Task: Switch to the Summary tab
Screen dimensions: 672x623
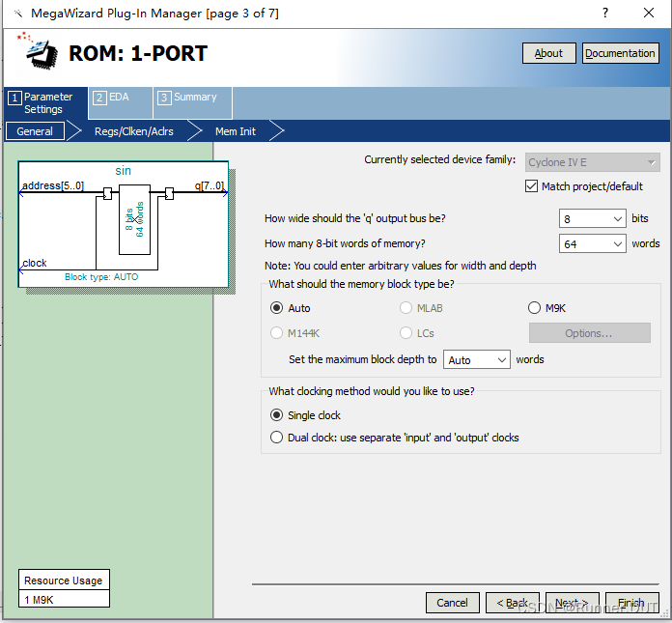Action: tap(193, 103)
